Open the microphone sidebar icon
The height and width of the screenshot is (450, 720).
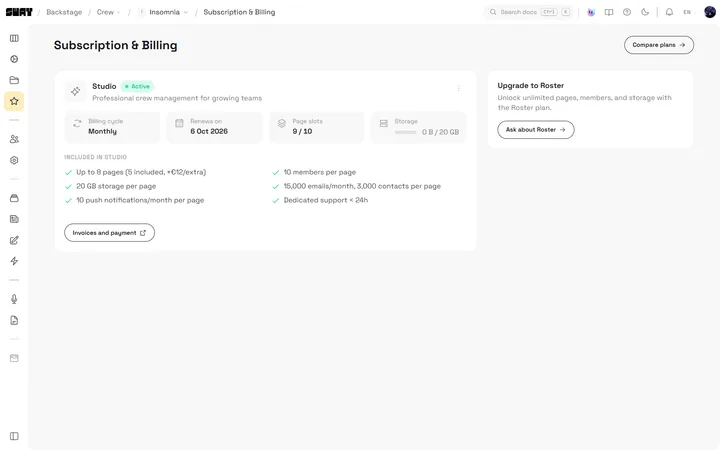14,299
